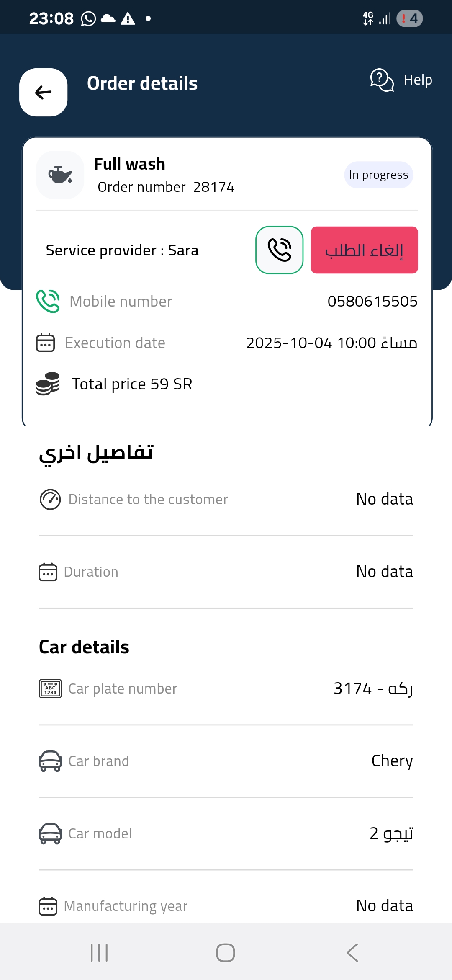Tap the Duration calendar icon
Viewport: 452px width, 980px height.
[x=48, y=572]
